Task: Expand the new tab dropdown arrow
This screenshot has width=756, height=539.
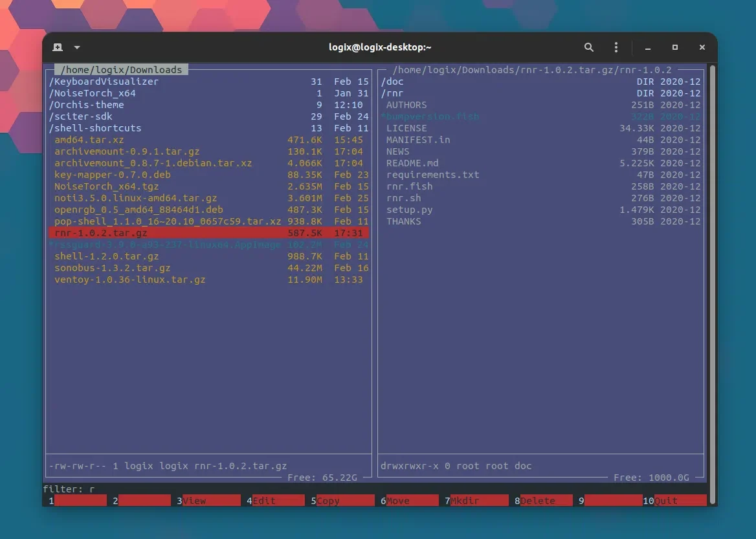Action: point(77,47)
